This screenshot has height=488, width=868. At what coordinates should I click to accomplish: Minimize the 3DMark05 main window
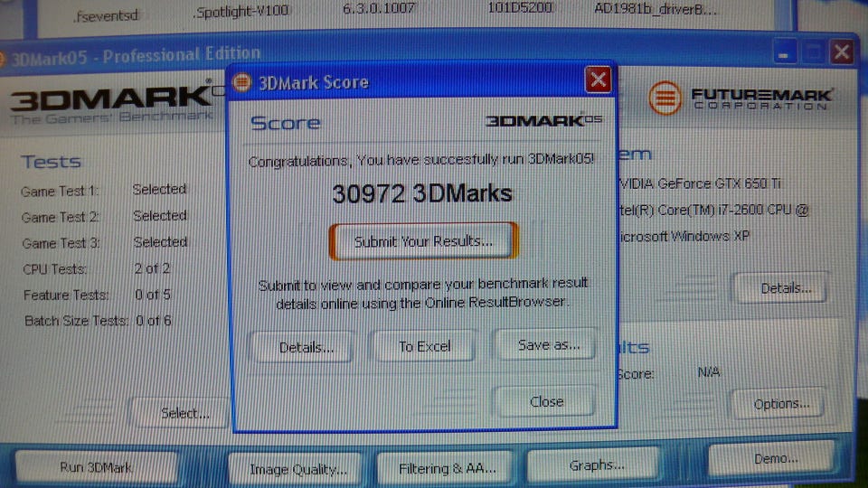point(783,53)
